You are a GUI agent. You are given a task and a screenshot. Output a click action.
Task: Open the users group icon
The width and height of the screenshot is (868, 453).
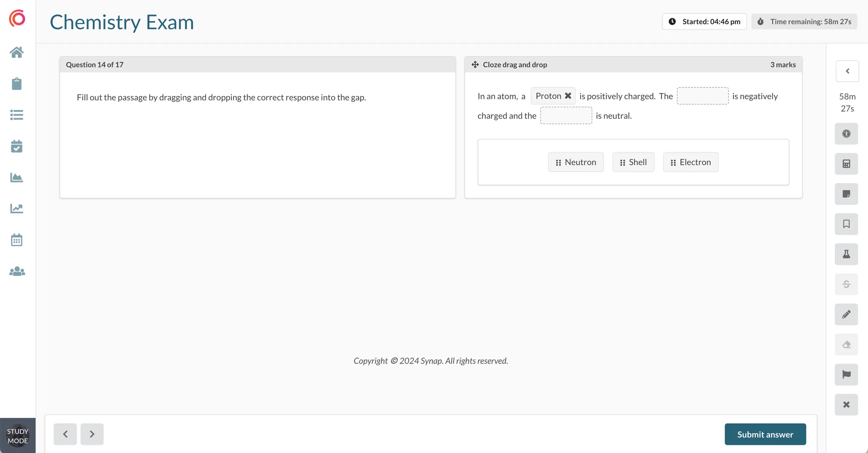(x=17, y=271)
